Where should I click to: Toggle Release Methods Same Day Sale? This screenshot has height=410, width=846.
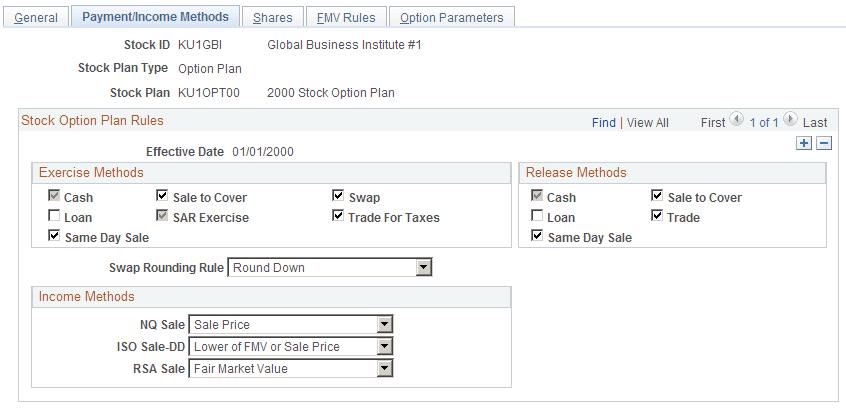pos(537,236)
